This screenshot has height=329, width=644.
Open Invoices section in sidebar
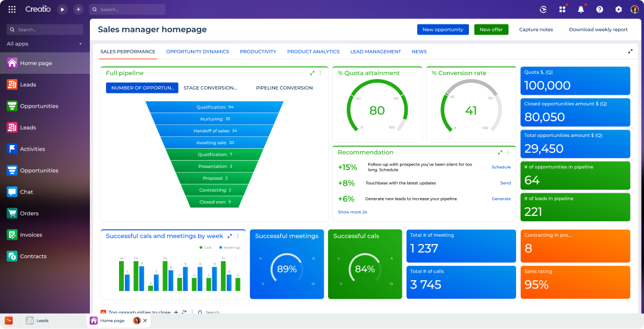[30, 235]
